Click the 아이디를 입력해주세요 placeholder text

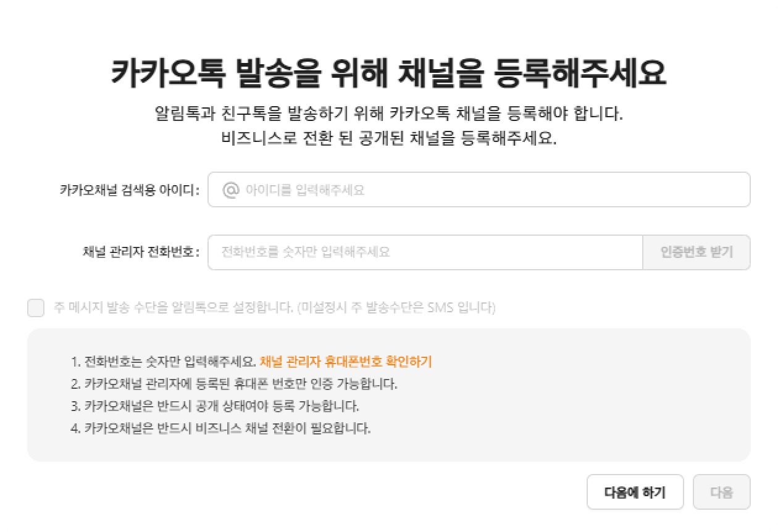(305, 190)
